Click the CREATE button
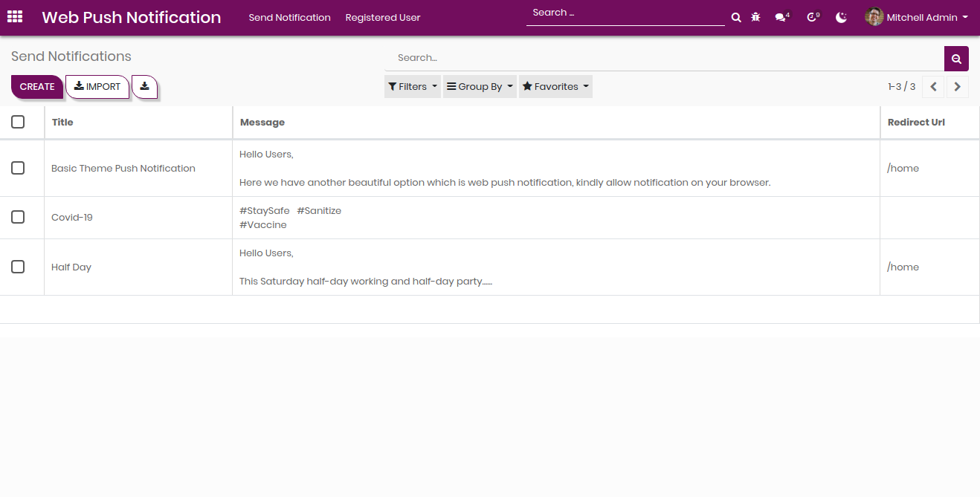The image size is (980, 497). [37, 87]
